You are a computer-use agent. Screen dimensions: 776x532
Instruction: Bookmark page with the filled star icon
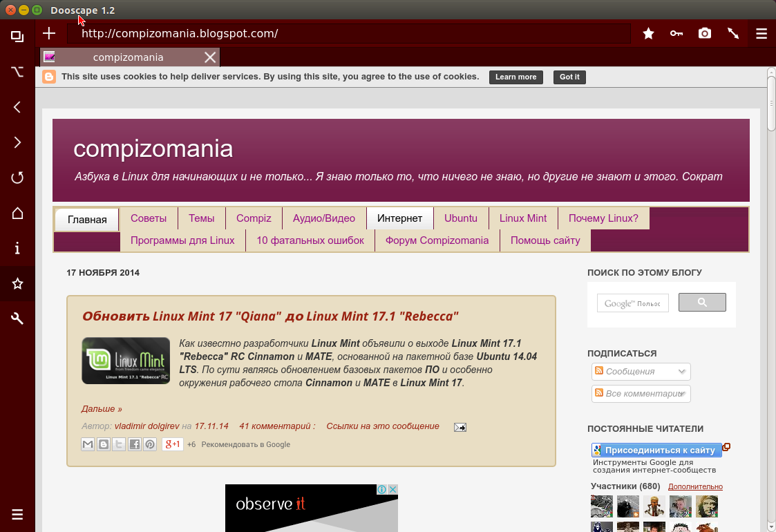click(x=648, y=34)
